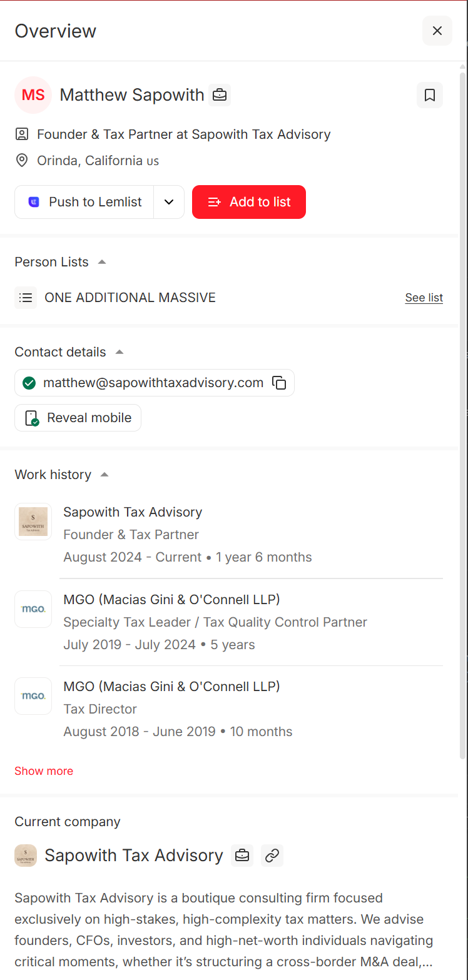Open the See list link

pos(424,298)
